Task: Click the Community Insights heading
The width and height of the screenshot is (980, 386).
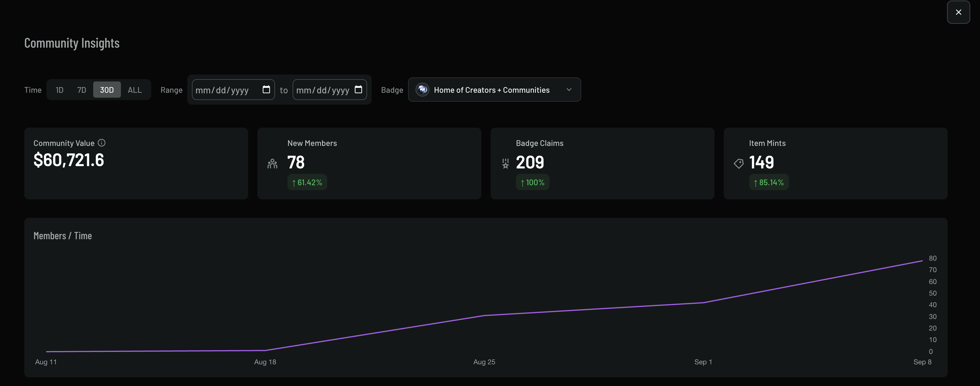Action: click(x=72, y=43)
